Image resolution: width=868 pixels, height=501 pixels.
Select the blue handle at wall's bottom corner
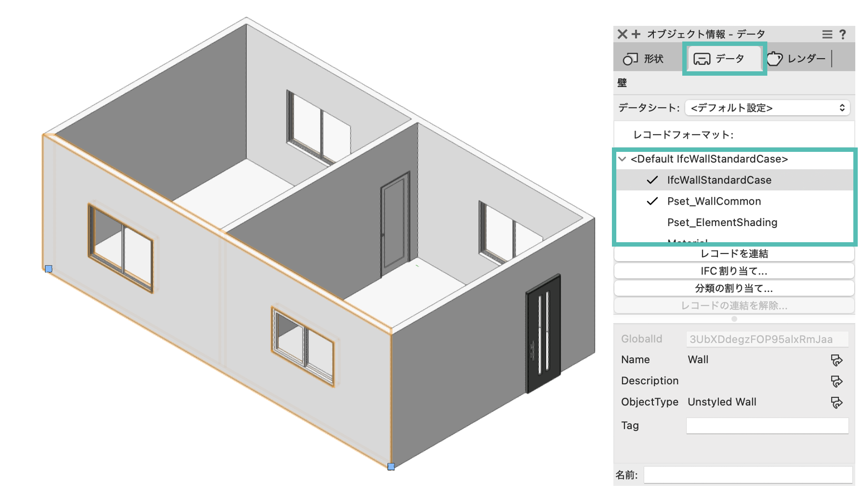[391, 466]
